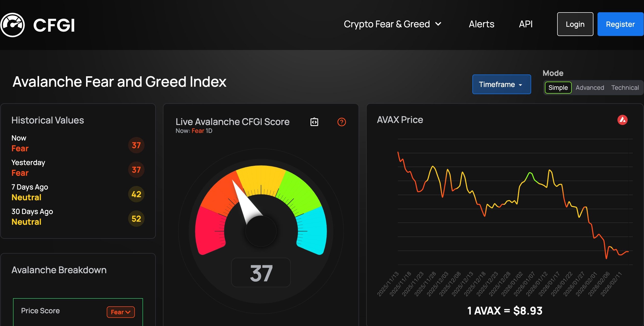Click the 30 Days Ago Neutral label

[32, 217]
